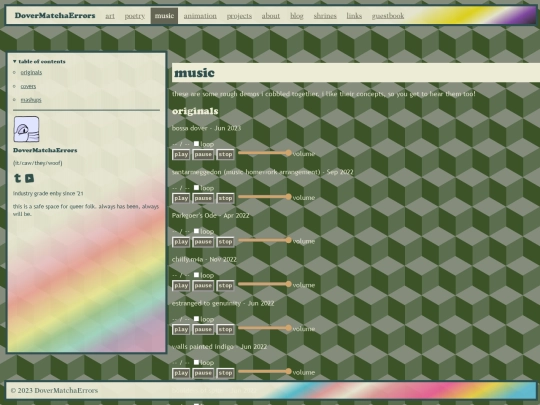540x405 pixels.
Task: Click Parkgoer's Ode volume slider
Action: (265, 240)
